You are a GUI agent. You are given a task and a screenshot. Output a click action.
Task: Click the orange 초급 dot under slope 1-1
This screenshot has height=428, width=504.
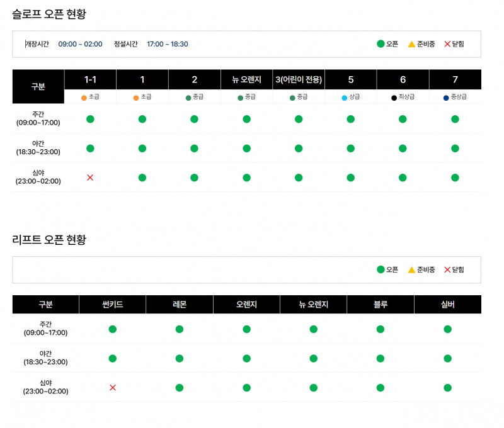point(84,98)
